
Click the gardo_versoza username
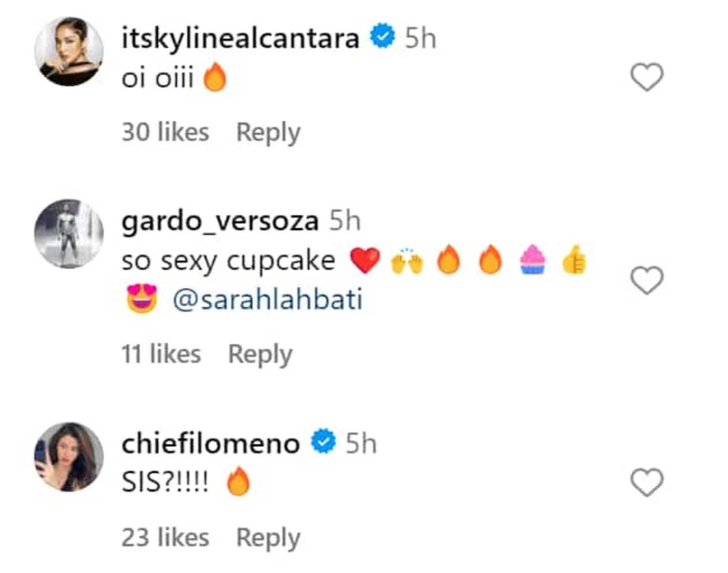220,222
